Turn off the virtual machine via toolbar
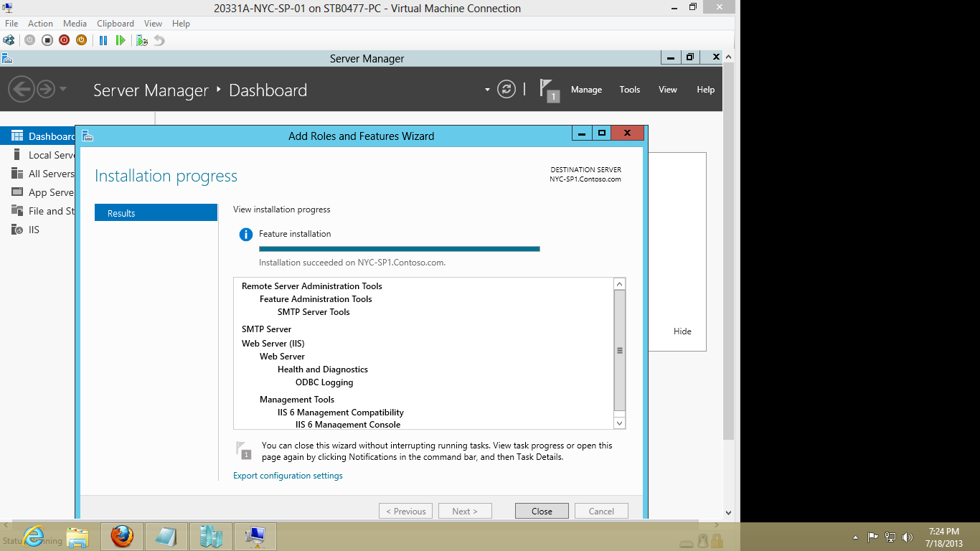The height and width of the screenshot is (551, 980). click(x=47, y=40)
